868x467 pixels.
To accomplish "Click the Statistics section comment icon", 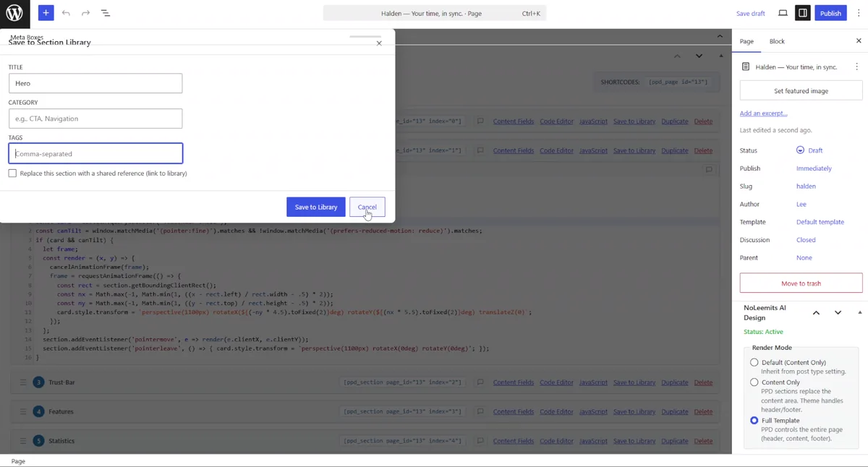I will [x=480, y=441].
